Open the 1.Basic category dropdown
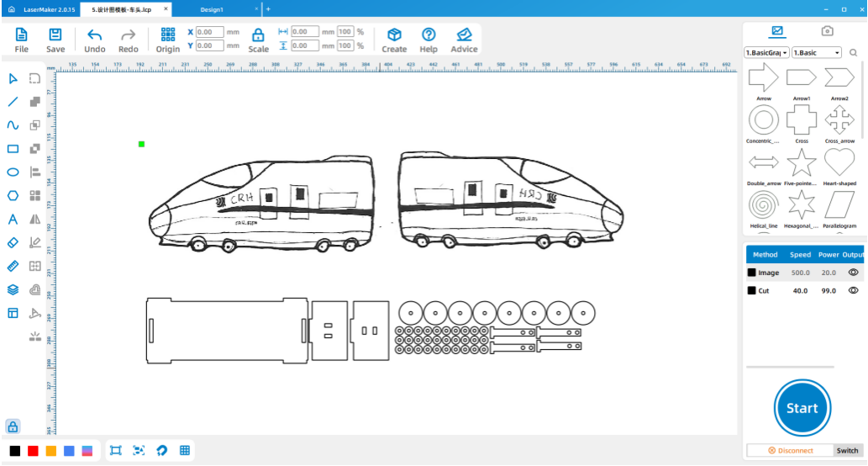Viewport: 868px width, 466px height. pos(816,52)
